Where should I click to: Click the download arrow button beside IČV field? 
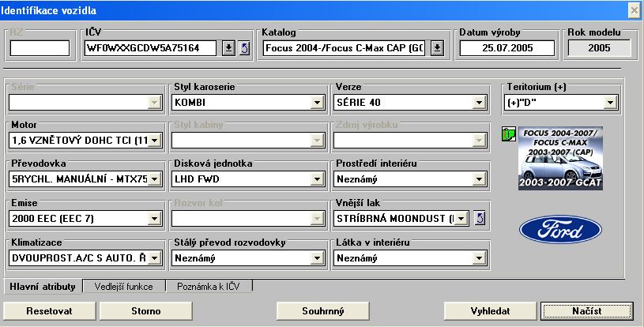[228, 48]
